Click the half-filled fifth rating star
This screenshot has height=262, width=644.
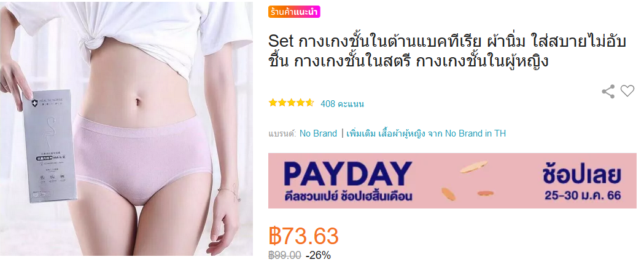click(x=309, y=103)
